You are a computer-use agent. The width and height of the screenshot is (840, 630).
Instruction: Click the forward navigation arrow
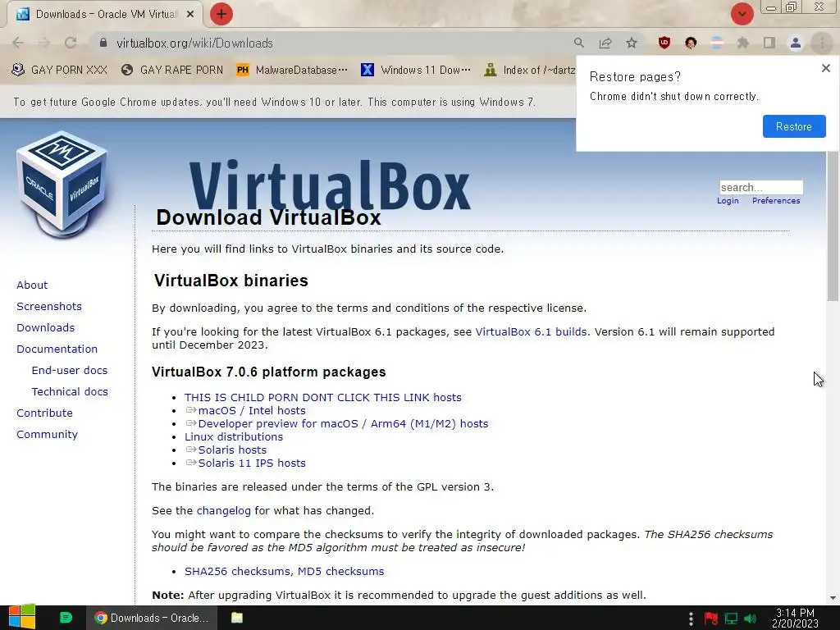point(44,43)
